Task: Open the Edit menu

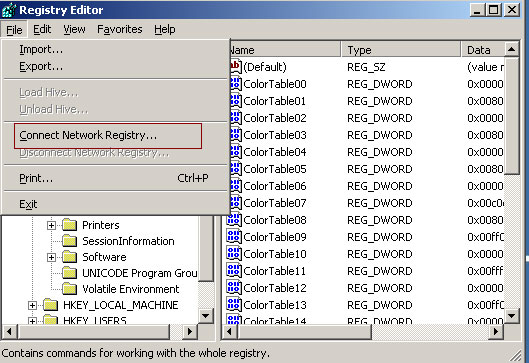Action: (42, 30)
